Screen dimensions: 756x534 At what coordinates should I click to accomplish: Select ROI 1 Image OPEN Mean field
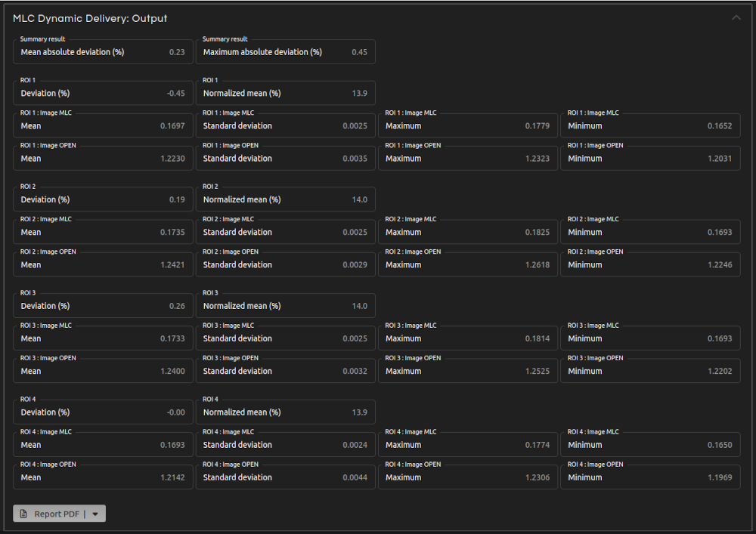pyautogui.click(x=103, y=159)
